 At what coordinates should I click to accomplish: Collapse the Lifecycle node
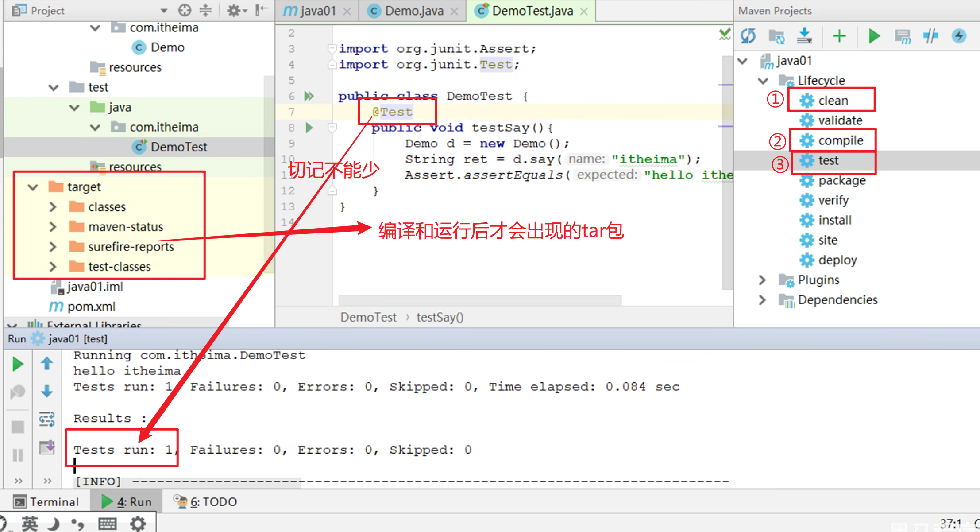click(x=763, y=81)
